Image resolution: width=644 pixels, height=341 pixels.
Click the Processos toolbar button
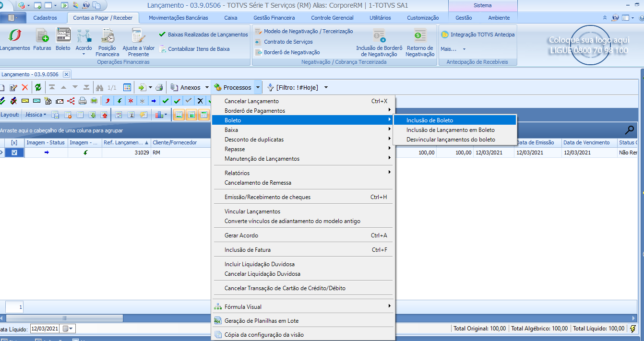point(233,87)
